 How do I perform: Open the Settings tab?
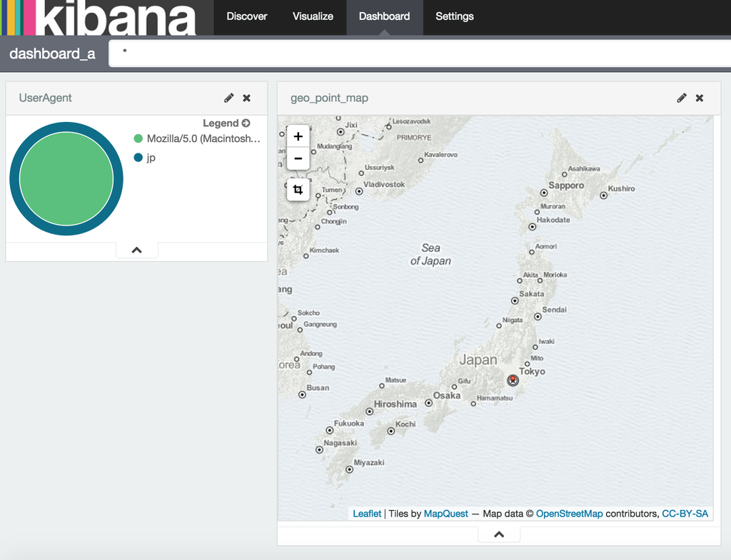pos(454,15)
